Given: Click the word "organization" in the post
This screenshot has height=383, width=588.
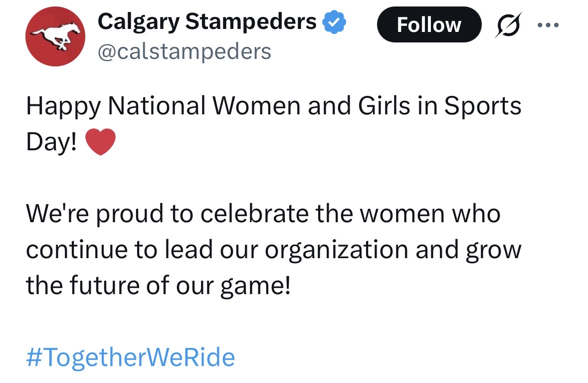Looking at the screenshot, I should (x=337, y=250).
